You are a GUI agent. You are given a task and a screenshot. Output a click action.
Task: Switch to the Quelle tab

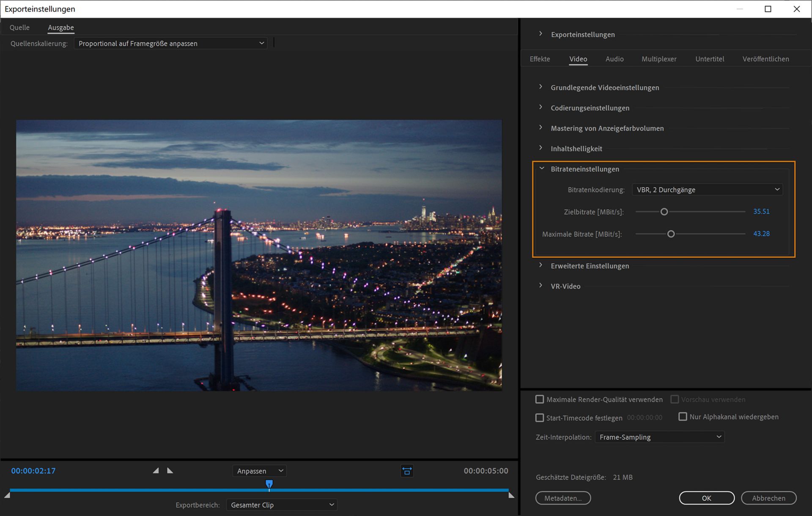tap(19, 28)
